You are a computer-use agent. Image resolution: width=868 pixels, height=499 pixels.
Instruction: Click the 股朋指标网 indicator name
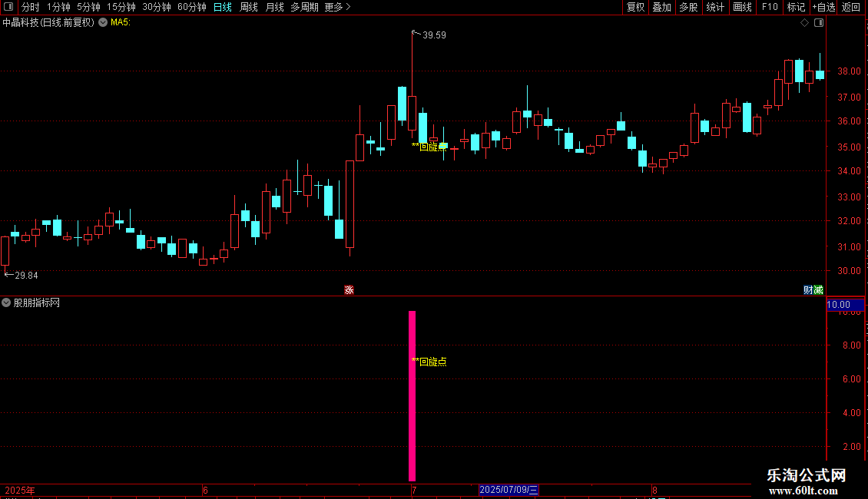pyautogui.click(x=37, y=302)
